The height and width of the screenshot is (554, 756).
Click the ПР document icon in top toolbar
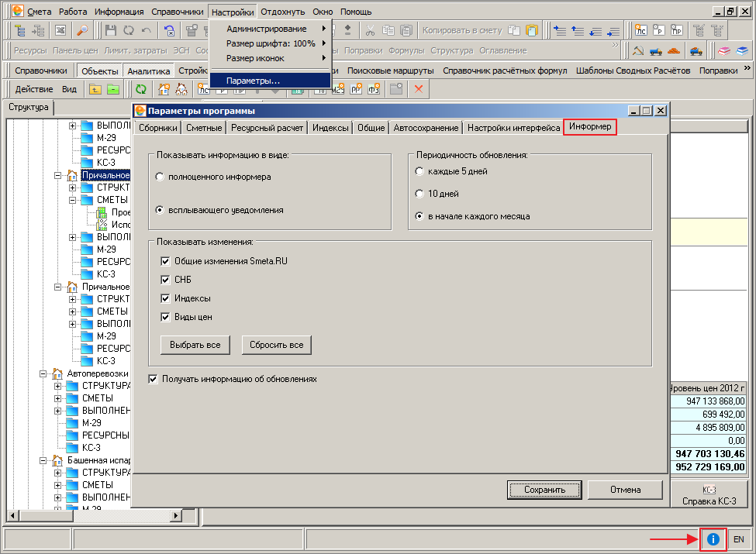click(676, 30)
